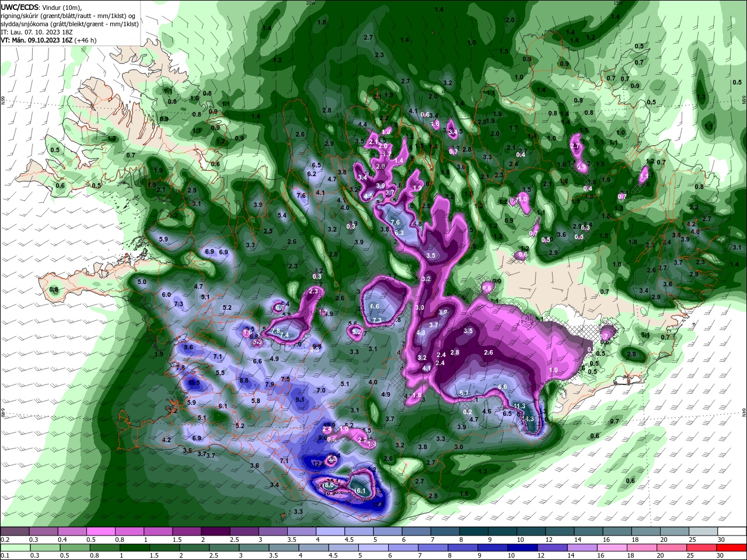Viewport: 747px width, 560px height.
Task: Click the 'UWC/ECDS' title text
Action: tap(20, 7)
